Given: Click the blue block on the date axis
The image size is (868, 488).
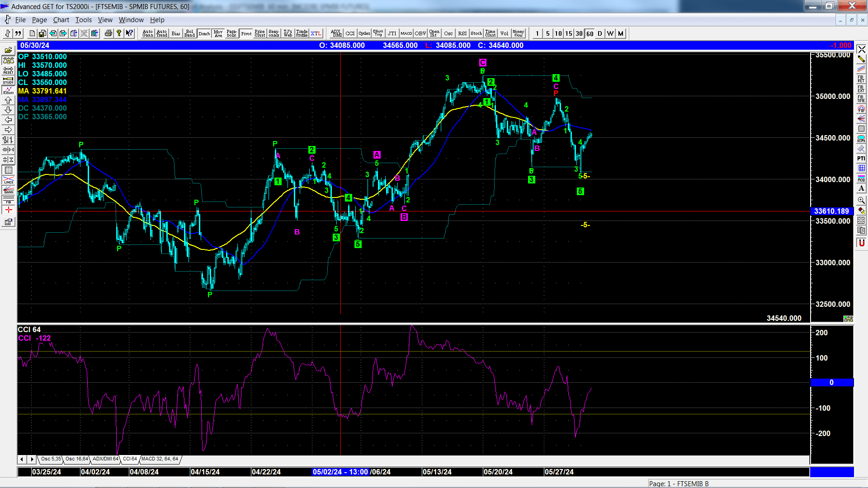Looking at the screenshot, I should click(831, 472).
